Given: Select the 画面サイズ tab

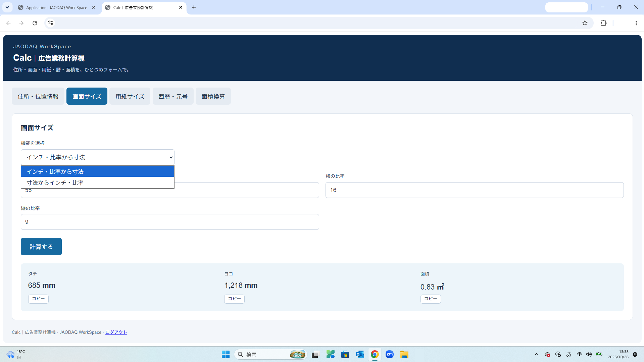Looking at the screenshot, I should coord(87,96).
